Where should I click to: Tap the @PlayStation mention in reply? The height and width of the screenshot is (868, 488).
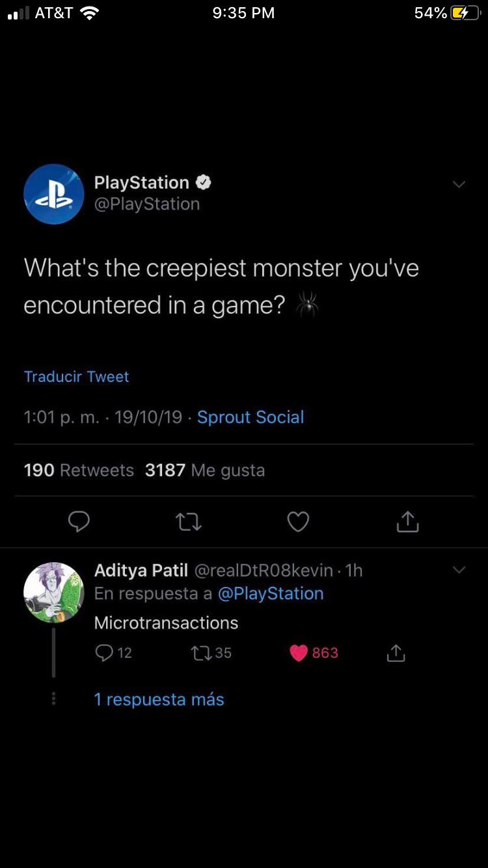(x=270, y=593)
